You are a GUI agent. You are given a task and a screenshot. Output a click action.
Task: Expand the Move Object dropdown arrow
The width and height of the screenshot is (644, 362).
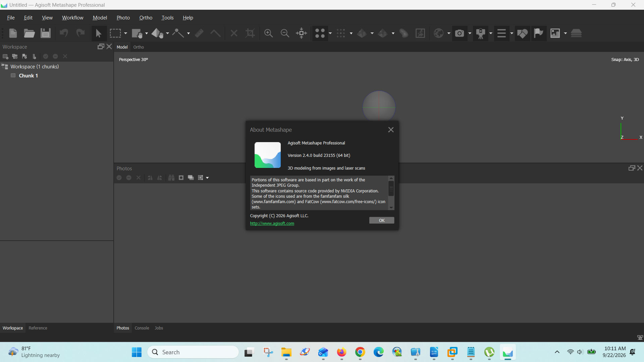pos(167,34)
